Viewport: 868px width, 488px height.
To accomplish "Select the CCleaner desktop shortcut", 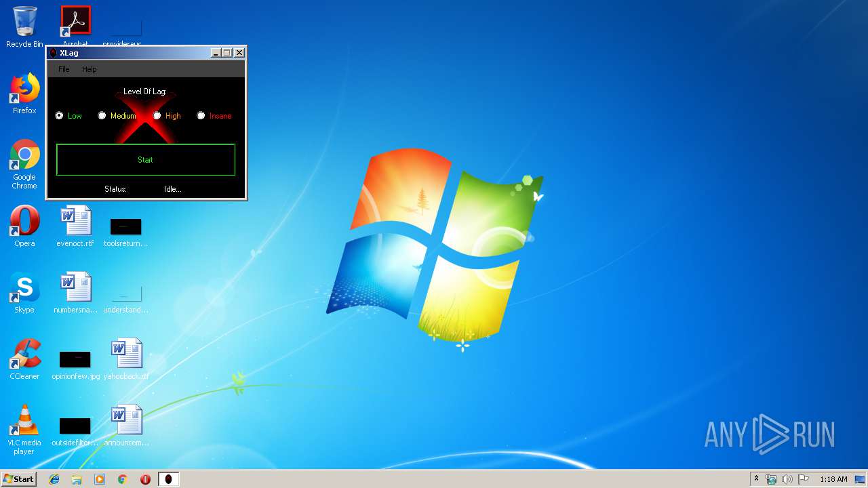I will tap(24, 359).
